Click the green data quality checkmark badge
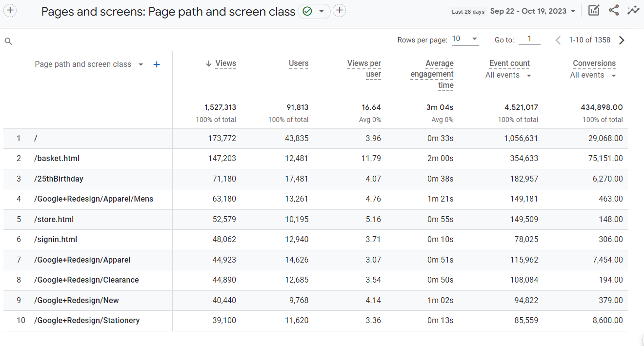The height and width of the screenshot is (346, 644). 307,11
